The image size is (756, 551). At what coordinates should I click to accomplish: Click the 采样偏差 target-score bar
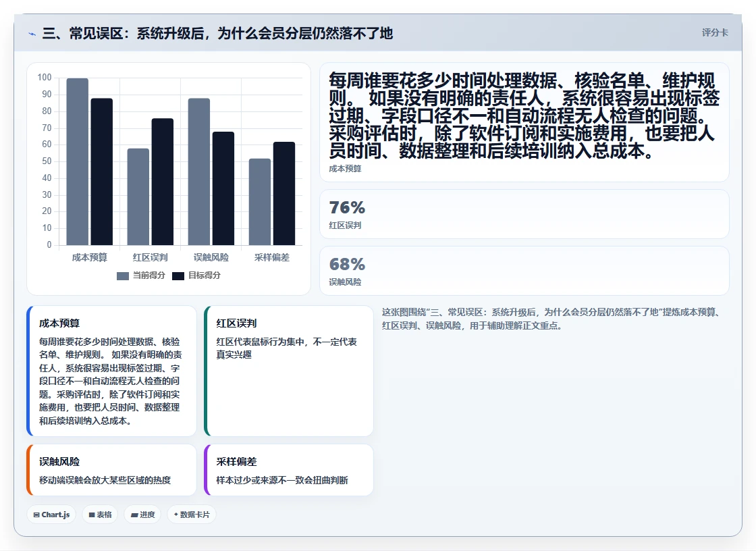pyautogui.click(x=284, y=194)
